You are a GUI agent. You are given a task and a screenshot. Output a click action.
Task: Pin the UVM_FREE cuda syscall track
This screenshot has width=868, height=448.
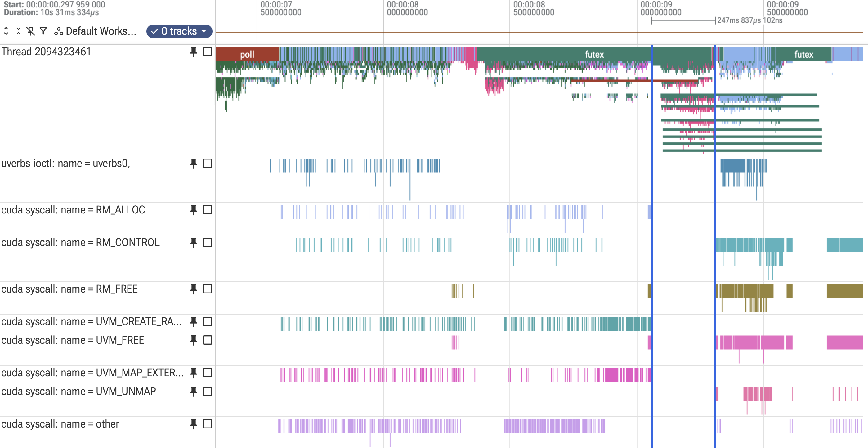click(193, 340)
